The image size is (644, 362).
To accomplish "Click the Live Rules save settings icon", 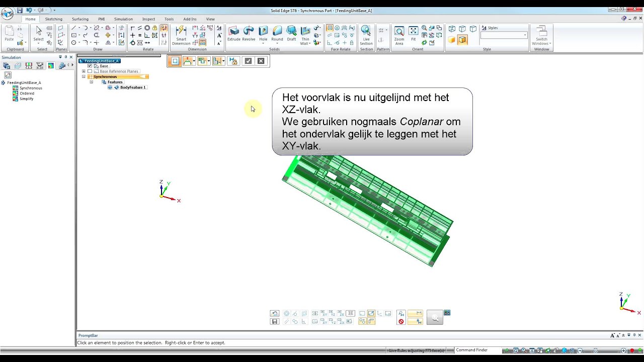I will 274,321.
